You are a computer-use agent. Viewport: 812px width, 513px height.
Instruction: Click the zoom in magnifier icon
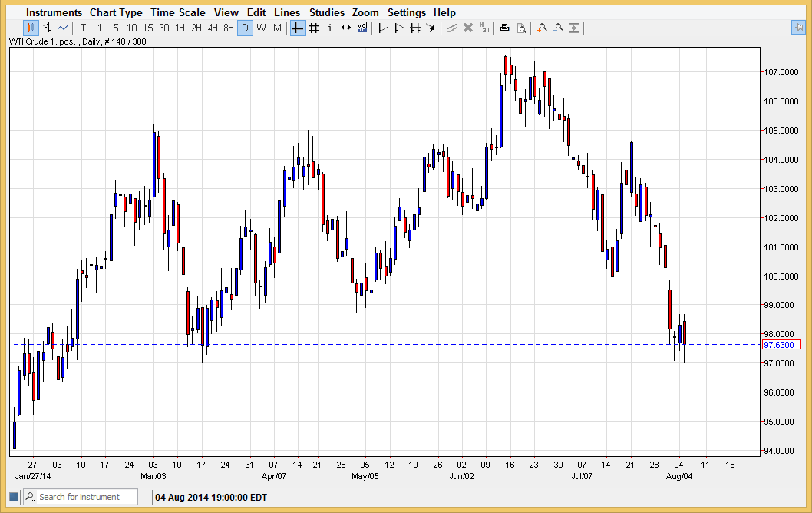[x=541, y=28]
